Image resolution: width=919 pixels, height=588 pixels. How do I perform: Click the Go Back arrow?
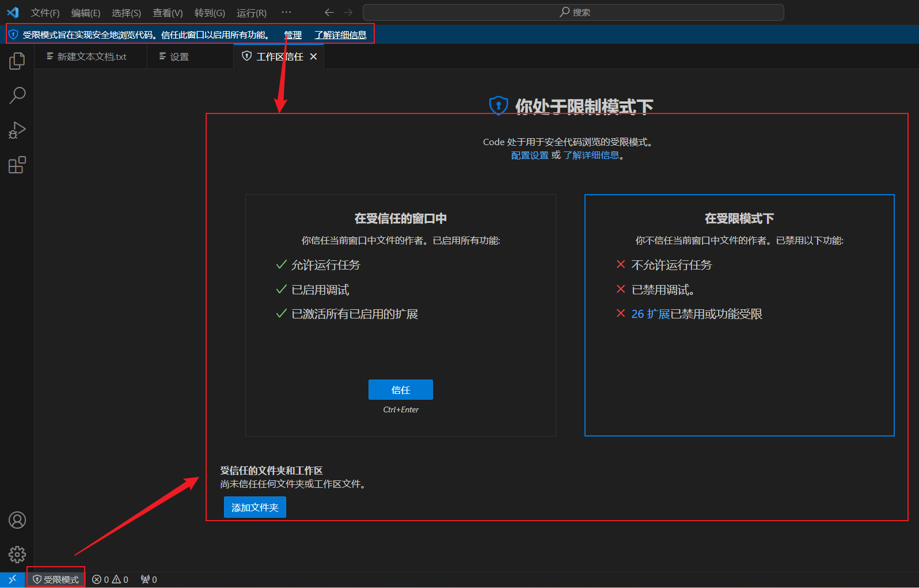329,12
